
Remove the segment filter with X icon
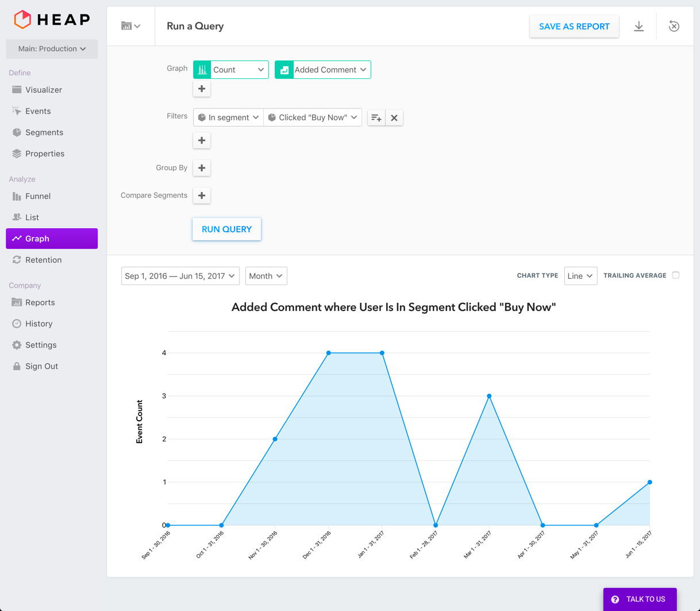click(394, 118)
